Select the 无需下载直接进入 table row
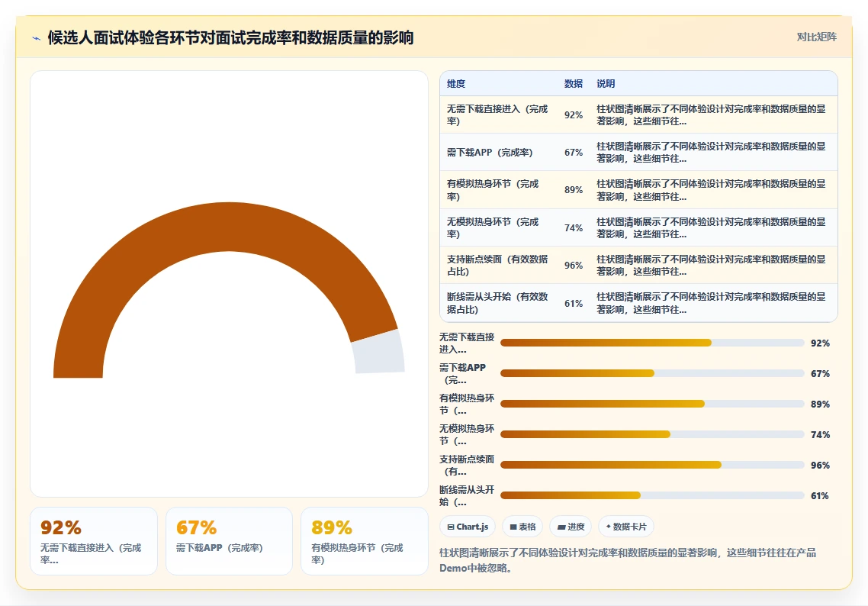The width and height of the screenshot is (868, 606). pyautogui.click(x=638, y=114)
